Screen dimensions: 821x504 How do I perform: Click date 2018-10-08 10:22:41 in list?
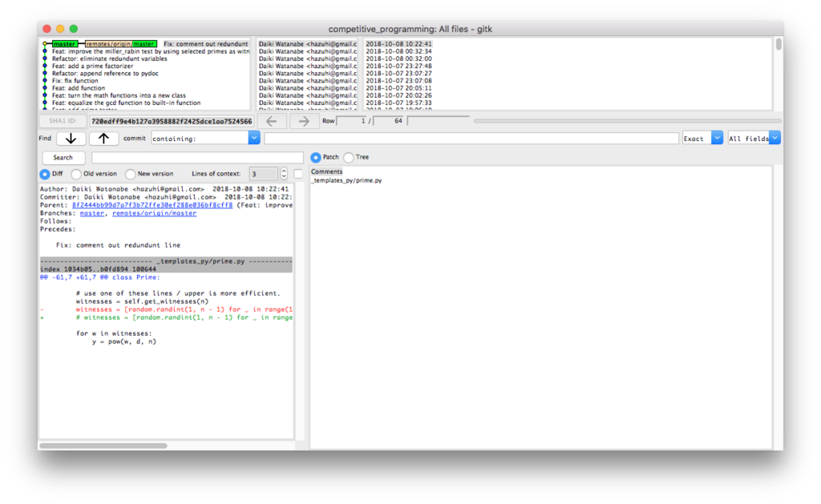click(399, 44)
